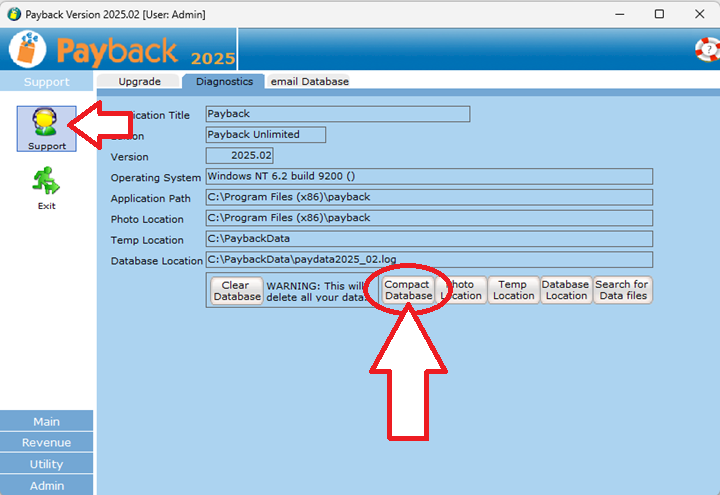This screenshot has width=720, height=495.
Task: Open the Utility sidebar section
Action: [47, 464]
